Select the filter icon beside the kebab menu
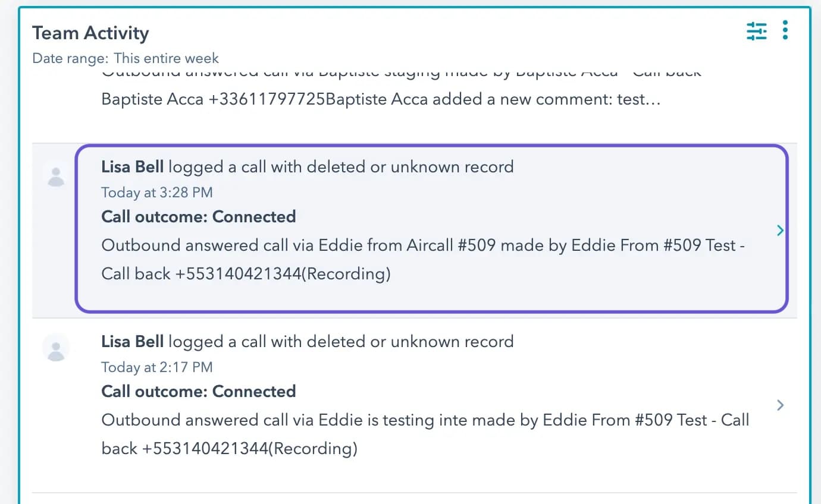 pyautogui.click(x=756, y=30)
